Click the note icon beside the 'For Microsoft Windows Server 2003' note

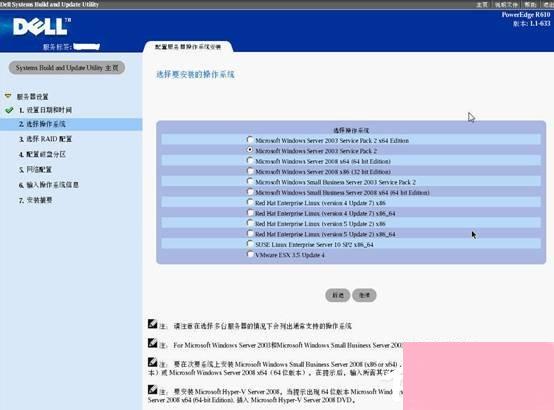(x=152, y=343)
